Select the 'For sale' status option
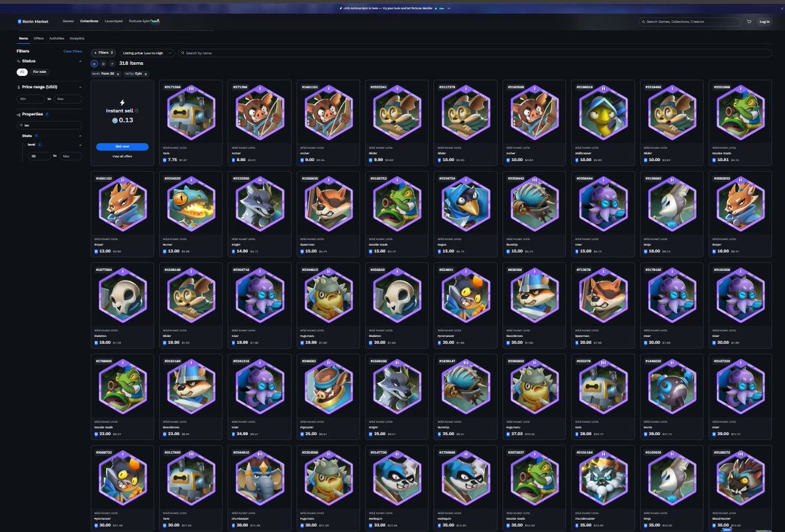Viewport: 785px width, 532px height. (x=39, y=72)
